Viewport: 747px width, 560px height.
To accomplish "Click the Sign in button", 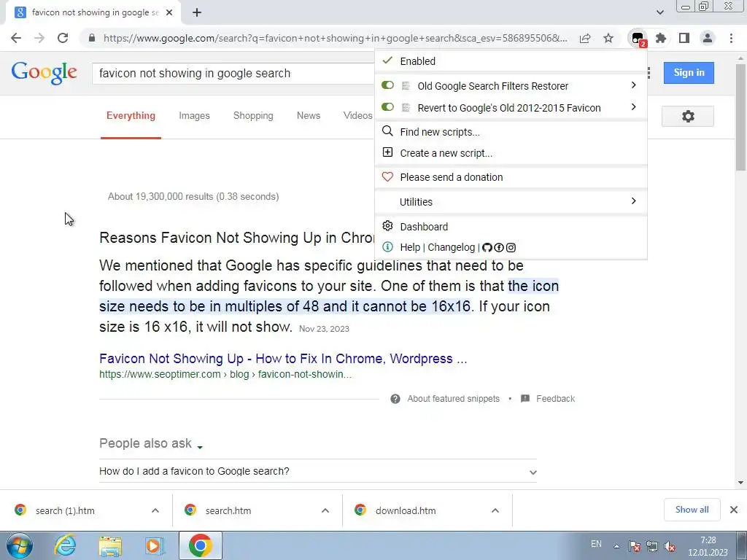I will coord(689,73).
